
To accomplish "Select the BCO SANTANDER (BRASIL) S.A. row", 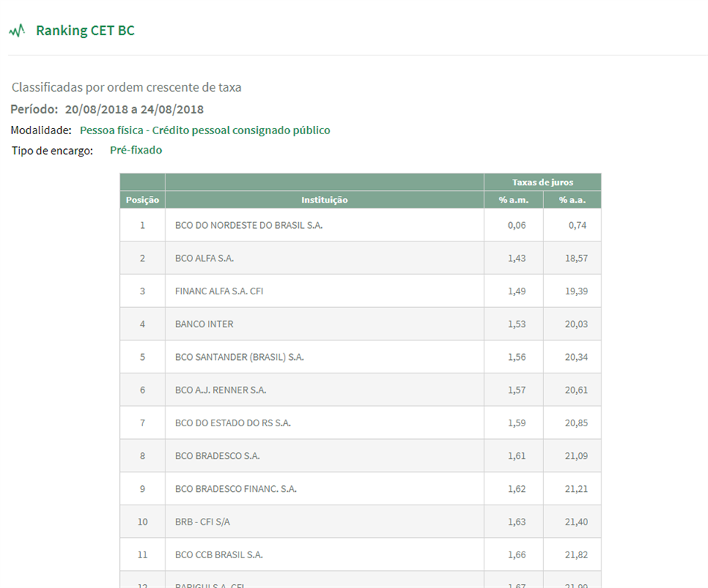I will click(360, 357).
